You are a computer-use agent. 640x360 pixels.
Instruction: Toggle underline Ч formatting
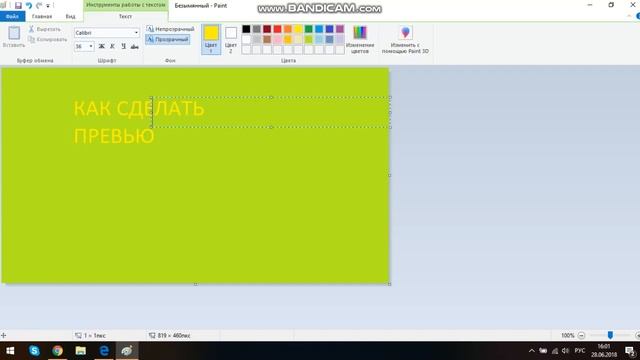tap(123, 47)
